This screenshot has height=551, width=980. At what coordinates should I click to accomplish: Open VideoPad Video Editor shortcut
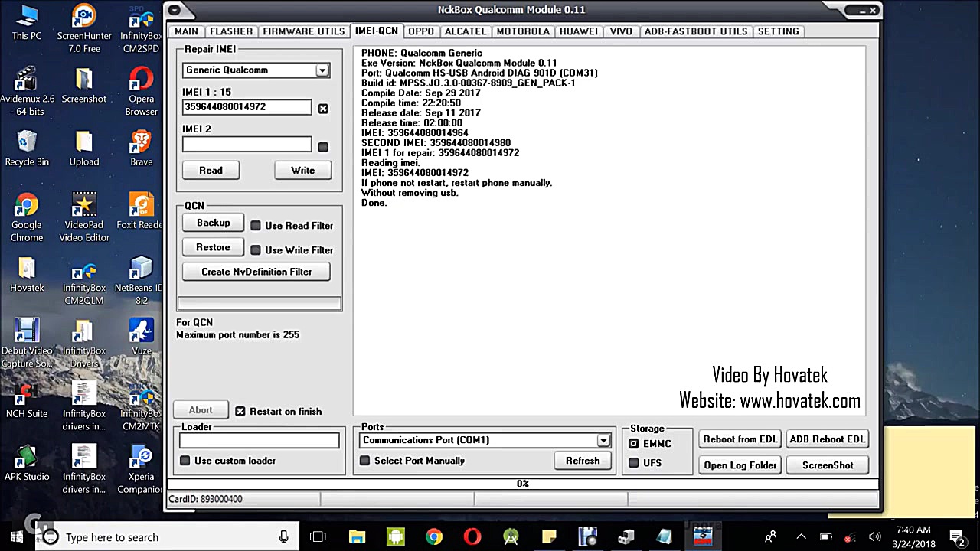[84, 218]
